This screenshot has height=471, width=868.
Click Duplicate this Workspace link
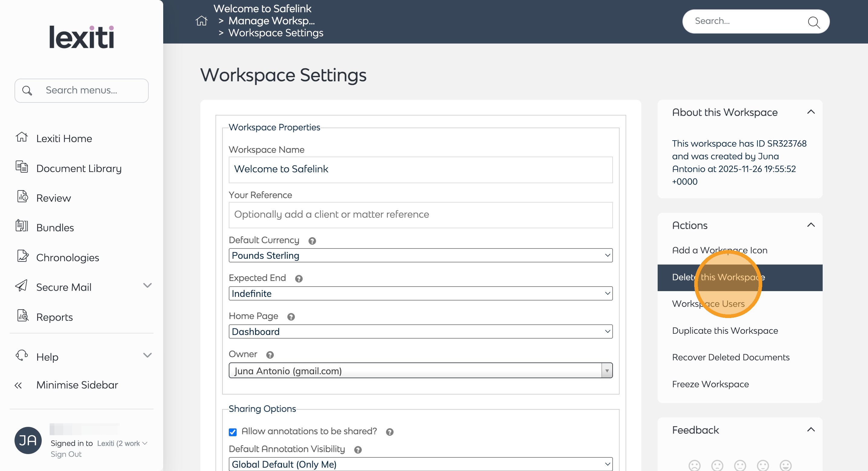[724, 331]
